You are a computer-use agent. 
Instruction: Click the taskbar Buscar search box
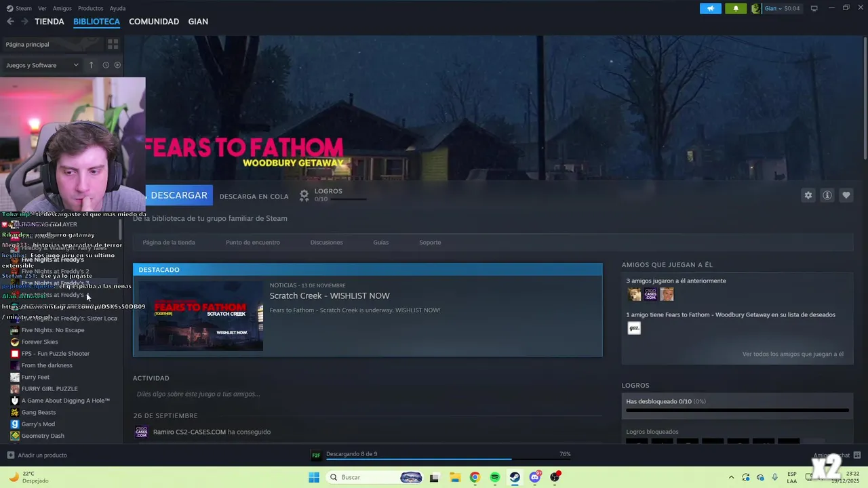(374, 477)
